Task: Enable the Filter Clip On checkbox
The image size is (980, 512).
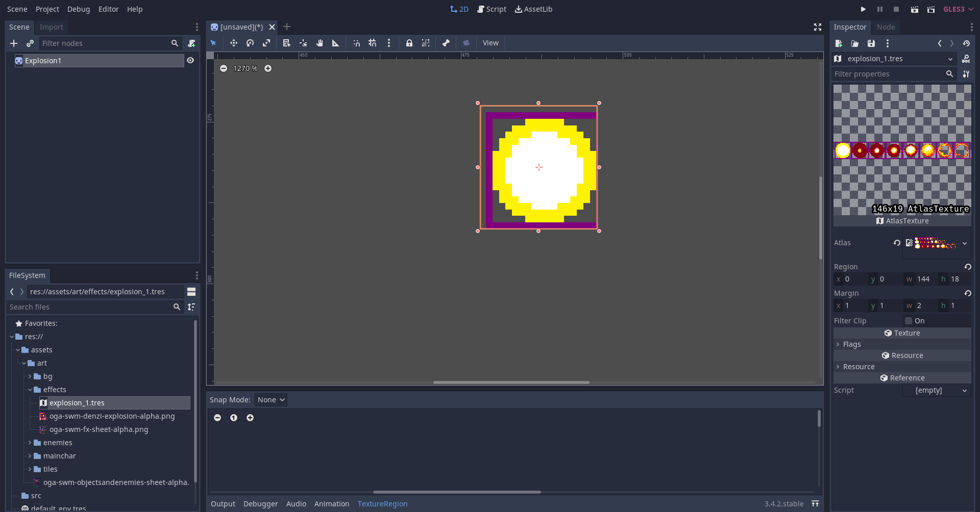Action: pyautogui.click(x=909, y=320)
